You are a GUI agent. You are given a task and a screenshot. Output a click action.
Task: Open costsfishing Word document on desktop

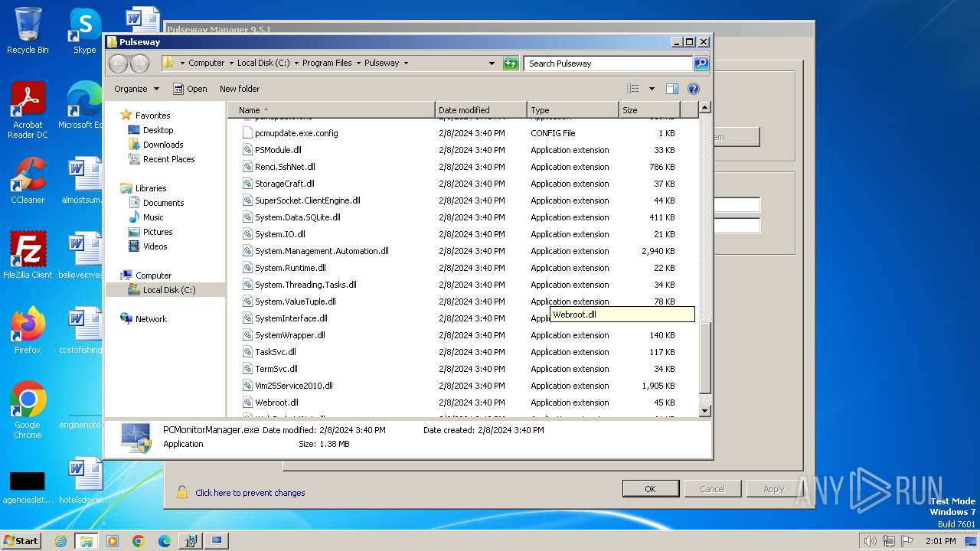[x=80, y=331]
